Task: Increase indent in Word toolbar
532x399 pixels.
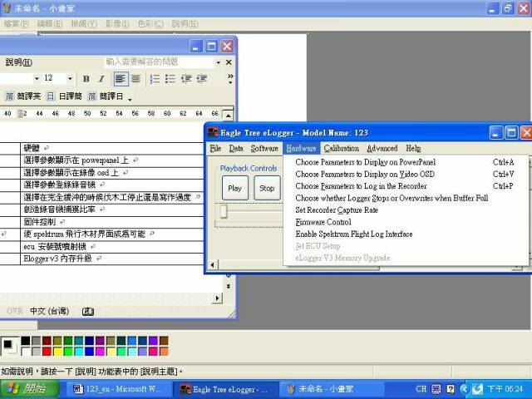Action: click(x=202, y=79)
